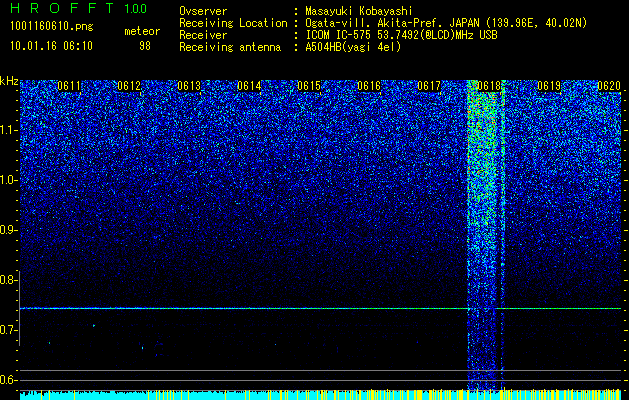629x400 pixels.
Task: Click the meteor count 98
Action: pyautogui.click(x=145, y=46)
